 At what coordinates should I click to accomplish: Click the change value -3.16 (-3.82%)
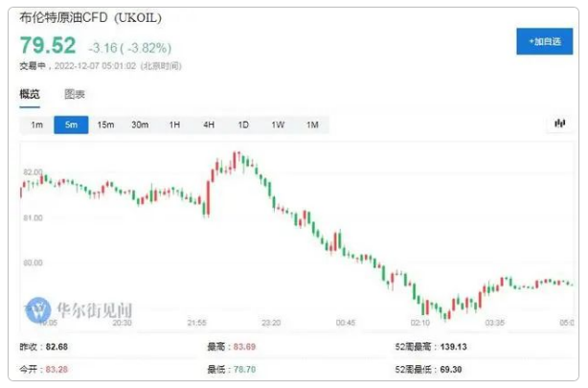(129, 48)
